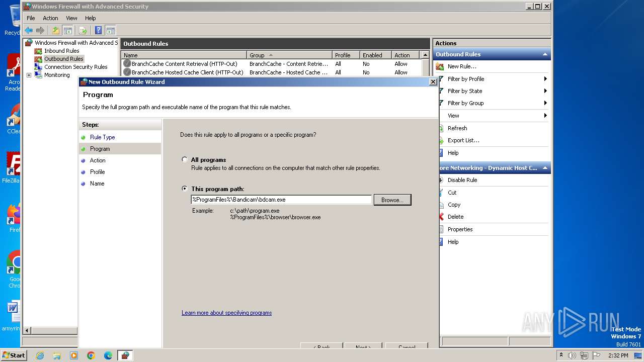Click the New Rule icon in Actions
Viewport: 644px width, 362px height.
440,66
